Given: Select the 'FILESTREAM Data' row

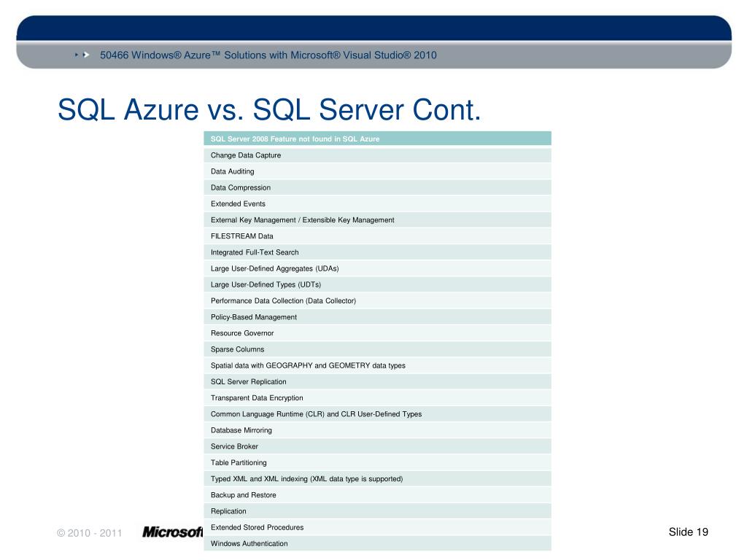Looking at the screenshot, I should click(x=377, y=236).
